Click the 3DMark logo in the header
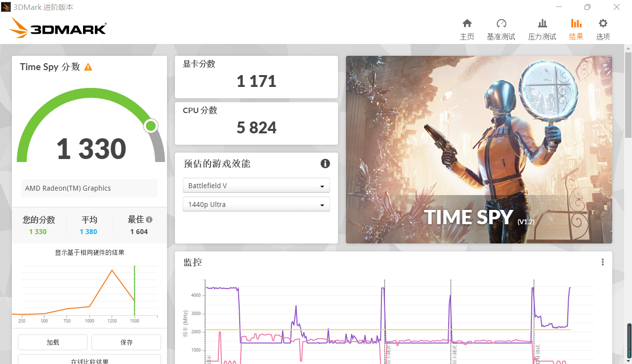 click(58, 28)
